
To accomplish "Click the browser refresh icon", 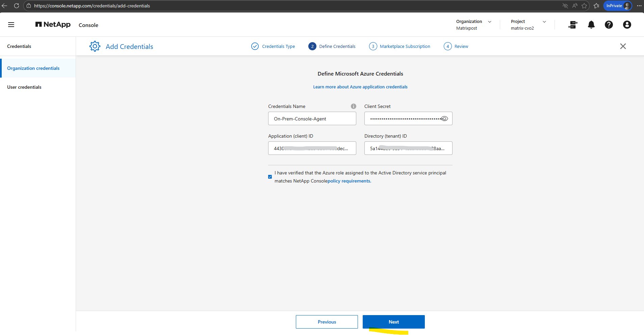I will 16,6.
